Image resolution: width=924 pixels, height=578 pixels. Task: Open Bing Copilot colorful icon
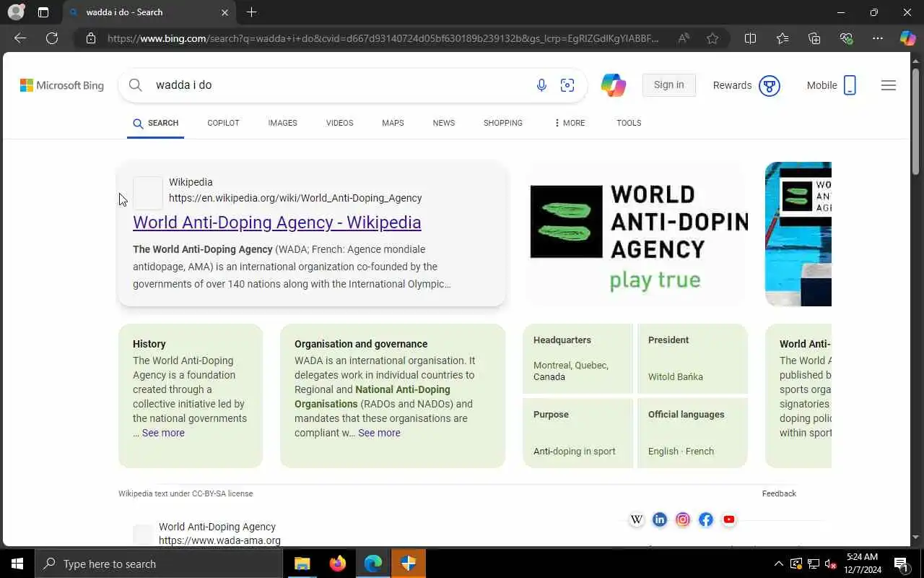[x=614, y=85]
